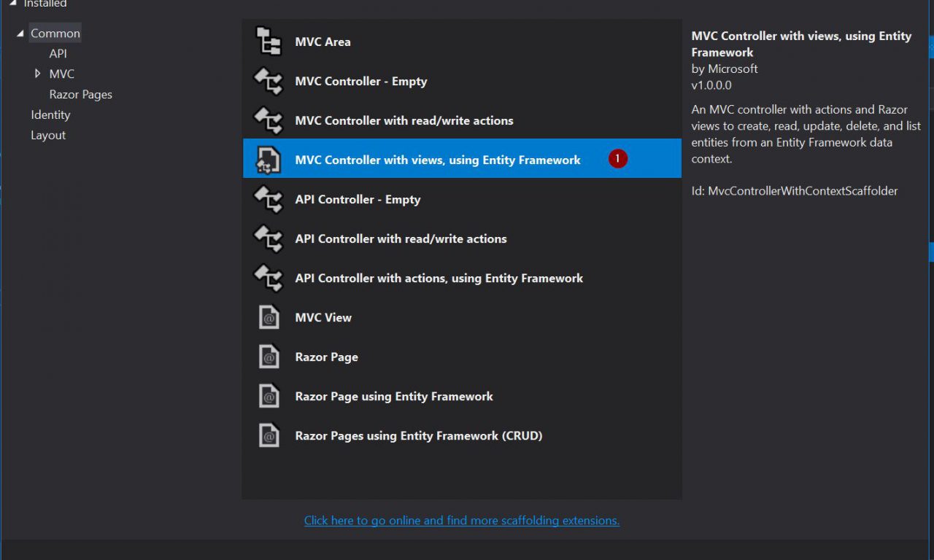Select the MVC Controller - Empty icon

pos(268,81)
